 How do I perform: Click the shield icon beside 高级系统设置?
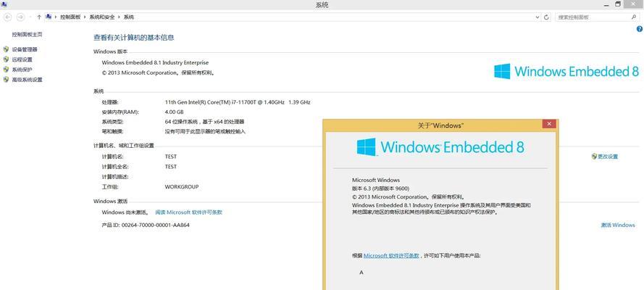pos(6,80)
